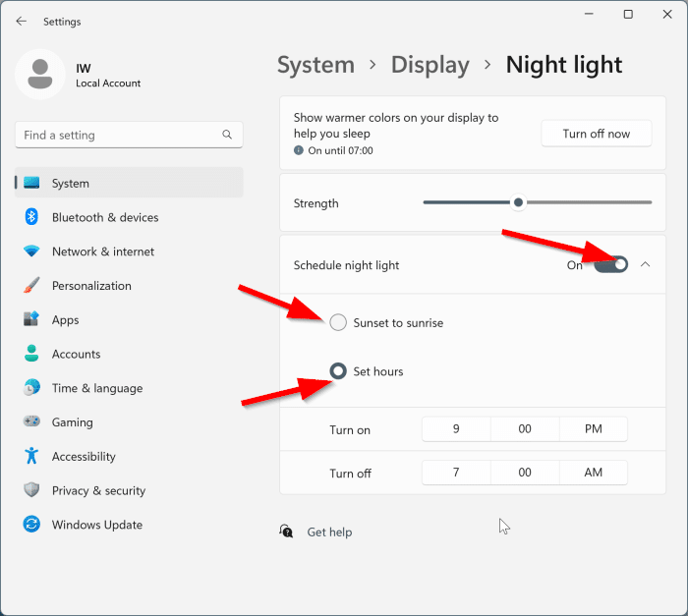Click the info icon beside On until 07:00

pyautogui.click(x=299, y=150)
